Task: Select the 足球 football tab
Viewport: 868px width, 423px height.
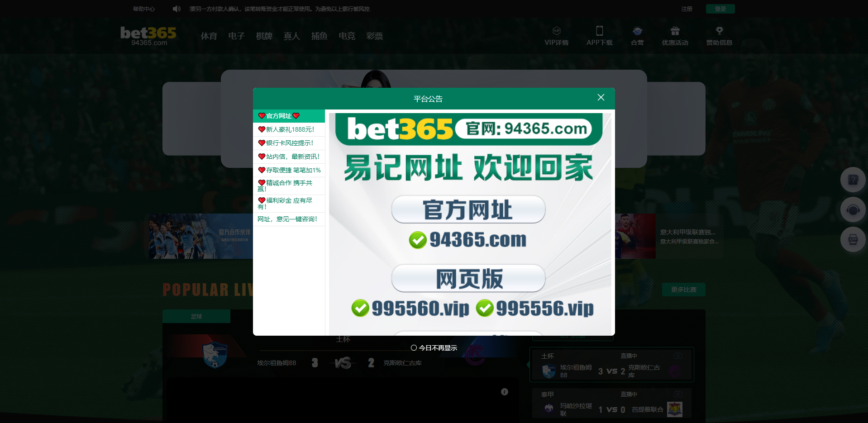Action: tap(196, 316)
